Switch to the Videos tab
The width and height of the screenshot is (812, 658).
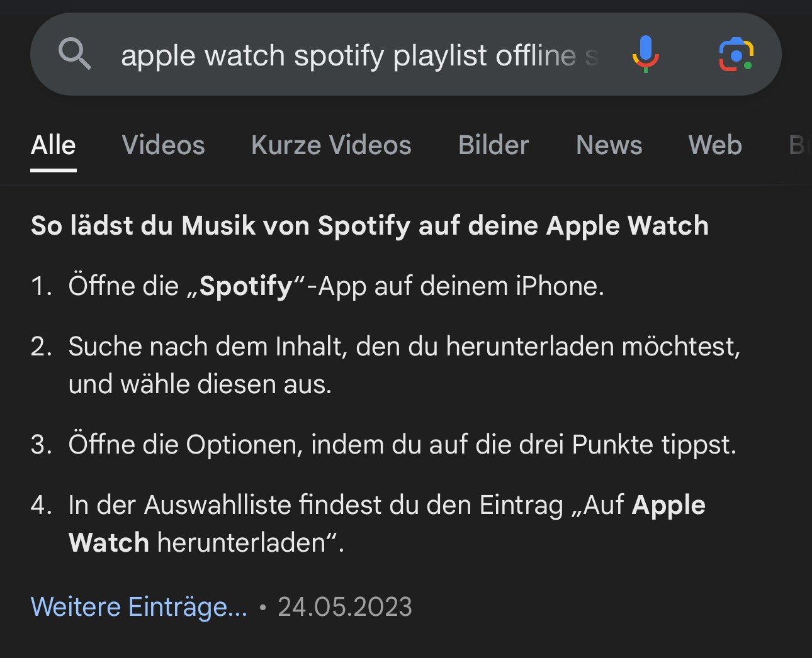click(x=163, y=145)
